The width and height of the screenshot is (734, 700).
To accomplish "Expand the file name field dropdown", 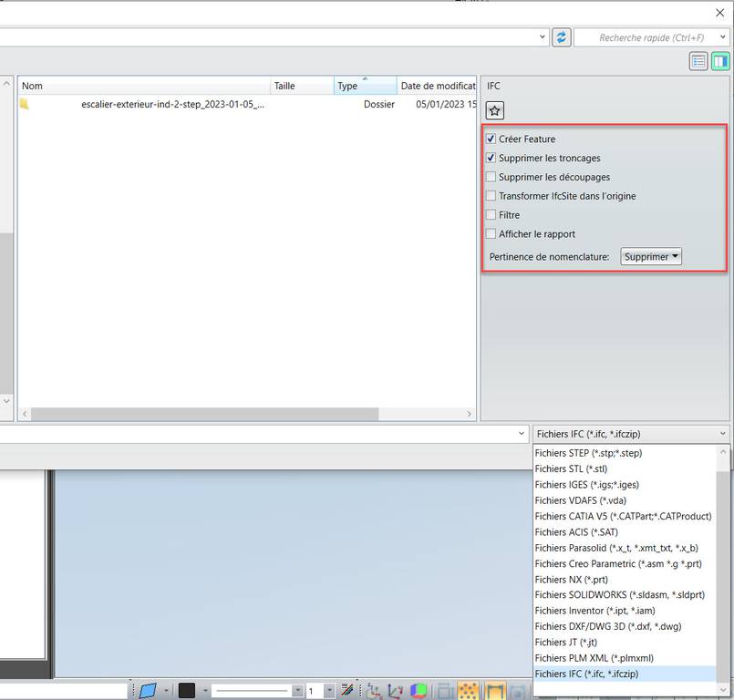I will (x=521, y=434).
